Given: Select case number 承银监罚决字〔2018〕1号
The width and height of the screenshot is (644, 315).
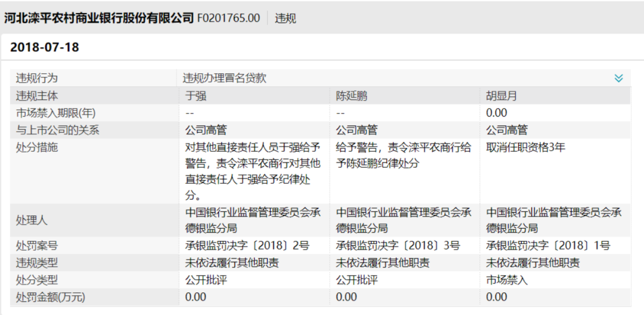Looking at the screenshot, I should pos(549,246).
